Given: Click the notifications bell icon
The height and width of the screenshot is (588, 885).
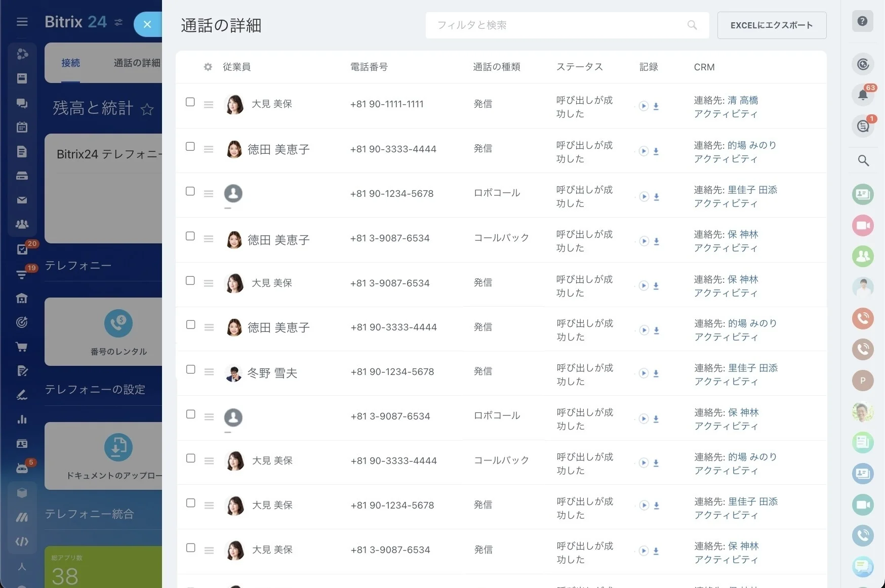Looking at the screenshot, I should pos(863,95).
